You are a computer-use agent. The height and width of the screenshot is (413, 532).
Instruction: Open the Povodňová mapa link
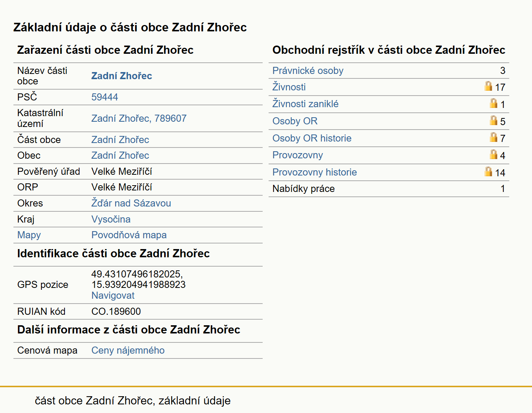[129, 235]
